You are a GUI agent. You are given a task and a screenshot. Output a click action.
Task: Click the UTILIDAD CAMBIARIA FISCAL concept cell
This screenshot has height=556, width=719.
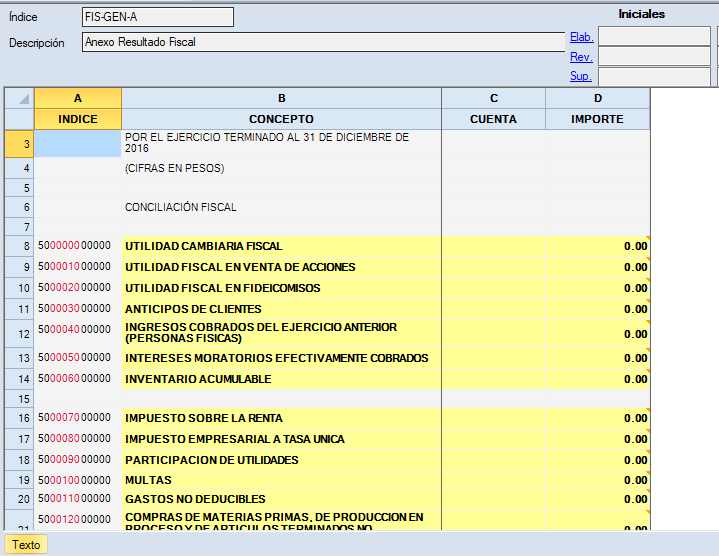[x=281, y=246]
